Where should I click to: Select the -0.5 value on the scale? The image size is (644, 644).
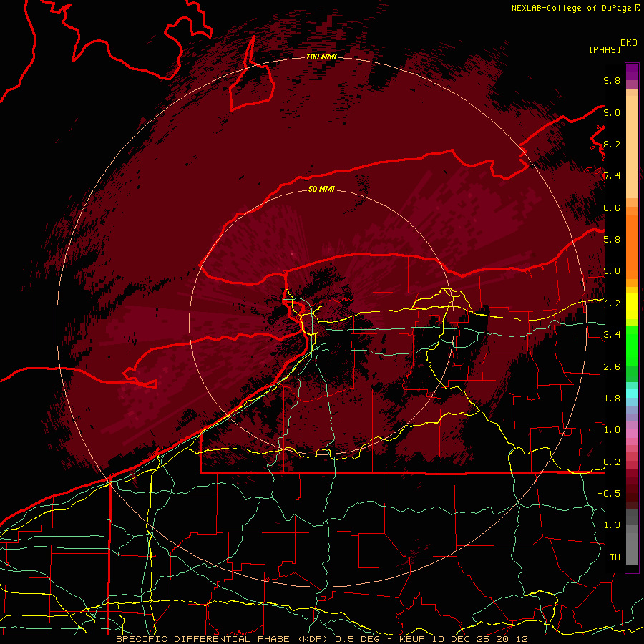pyautogui.click(x=609, y=494)
